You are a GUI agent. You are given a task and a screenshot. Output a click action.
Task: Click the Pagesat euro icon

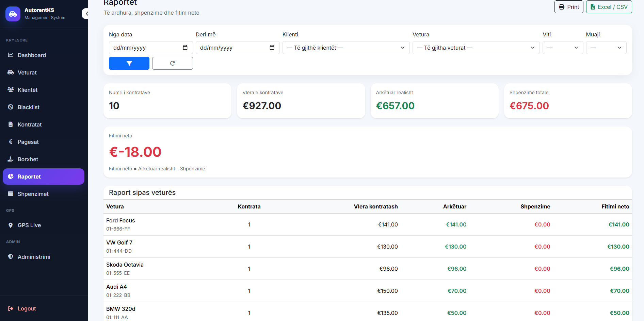(11, 142)
